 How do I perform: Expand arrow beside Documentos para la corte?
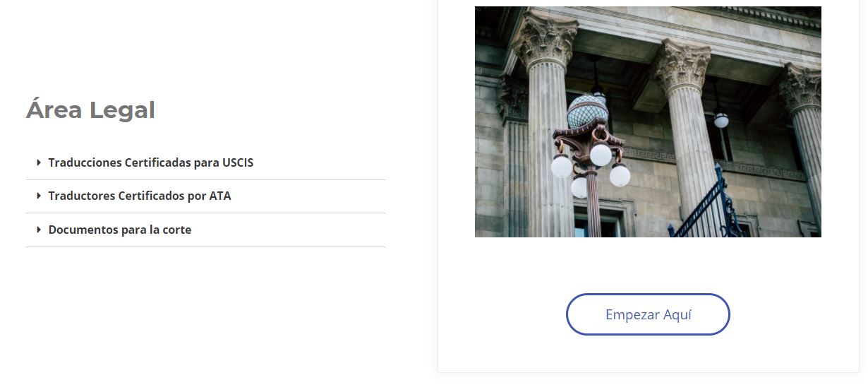point(39,230)
